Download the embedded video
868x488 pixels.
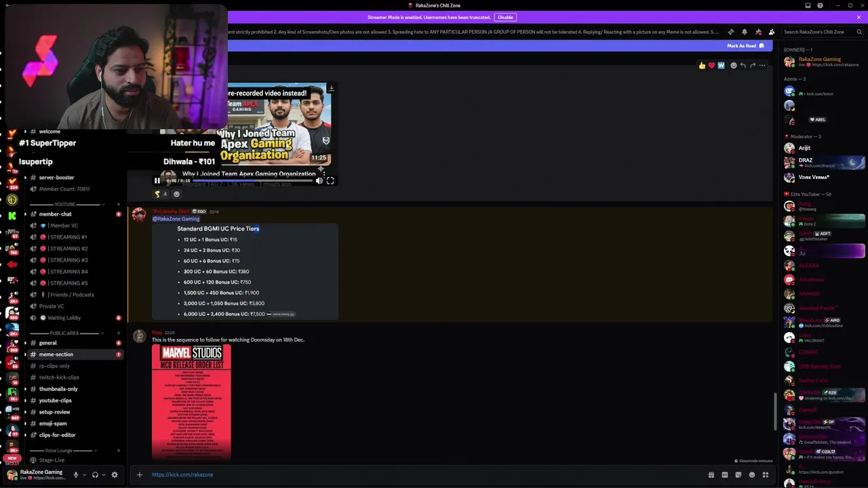coord(331,88)
